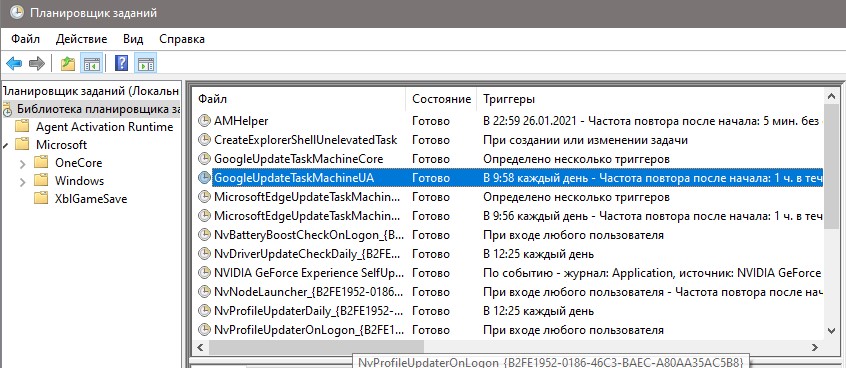Click the Библиотека планировщика library icon
The height and width of the screenshot is (368, 846).
coord(7,109)
